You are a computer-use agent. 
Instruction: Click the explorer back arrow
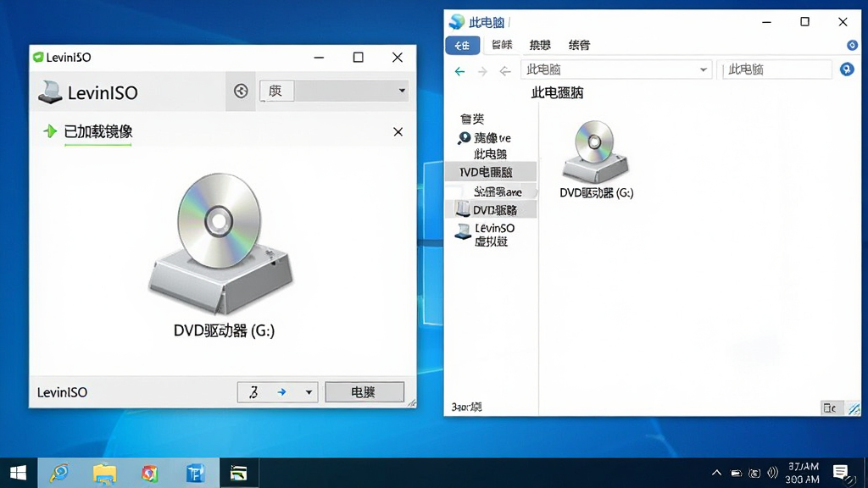(459, 71)
